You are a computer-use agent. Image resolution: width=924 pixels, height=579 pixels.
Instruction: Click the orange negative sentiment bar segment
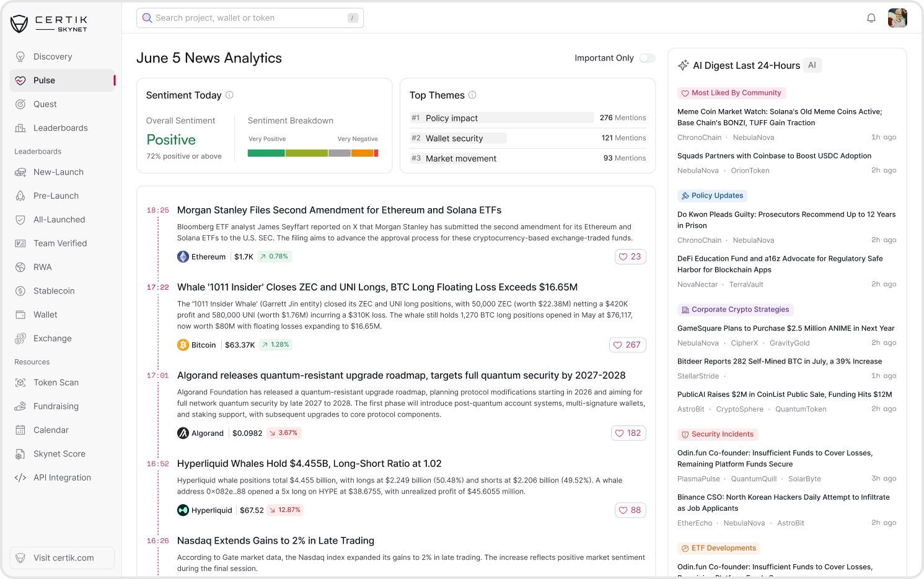pos(363,153)
